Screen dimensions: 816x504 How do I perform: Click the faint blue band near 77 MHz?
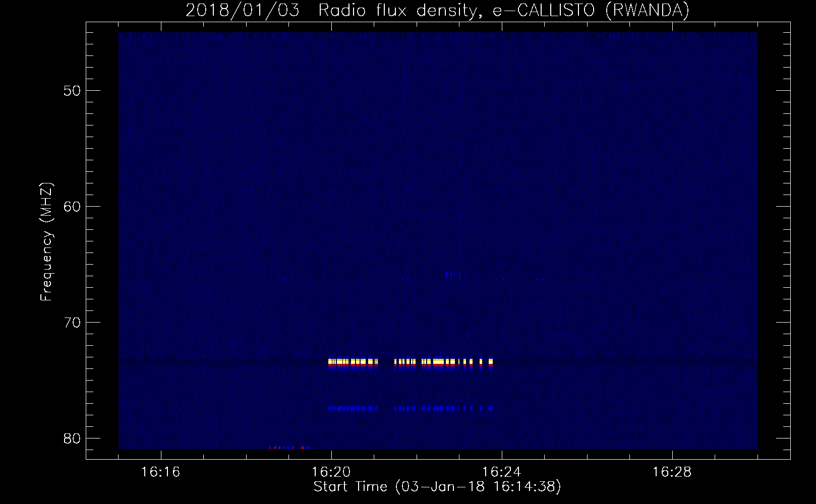pos(411,408)
